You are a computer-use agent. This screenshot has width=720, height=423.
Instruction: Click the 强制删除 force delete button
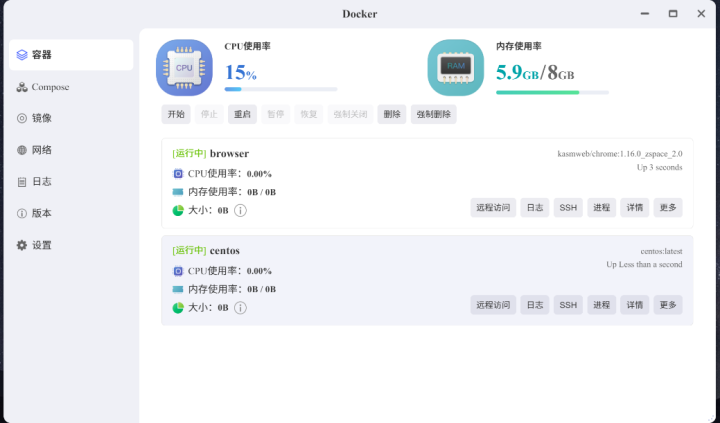pos(433,114)
